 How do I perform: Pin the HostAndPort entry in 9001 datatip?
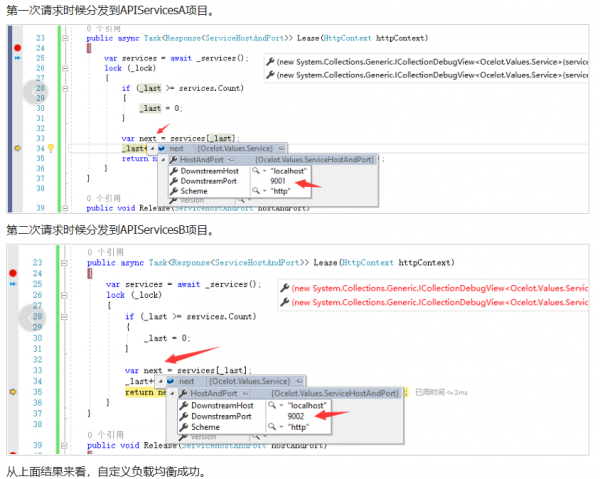231,160
